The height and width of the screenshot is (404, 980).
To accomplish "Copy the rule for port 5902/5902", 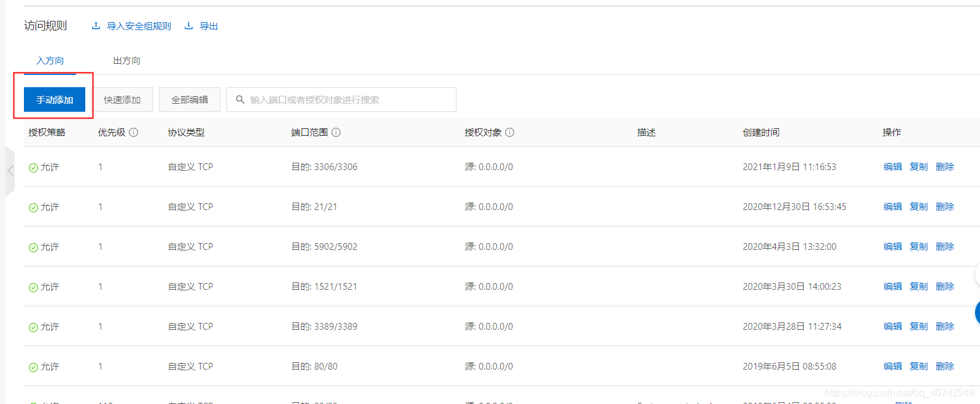I will pyautogui.click(x=919, y=246).
